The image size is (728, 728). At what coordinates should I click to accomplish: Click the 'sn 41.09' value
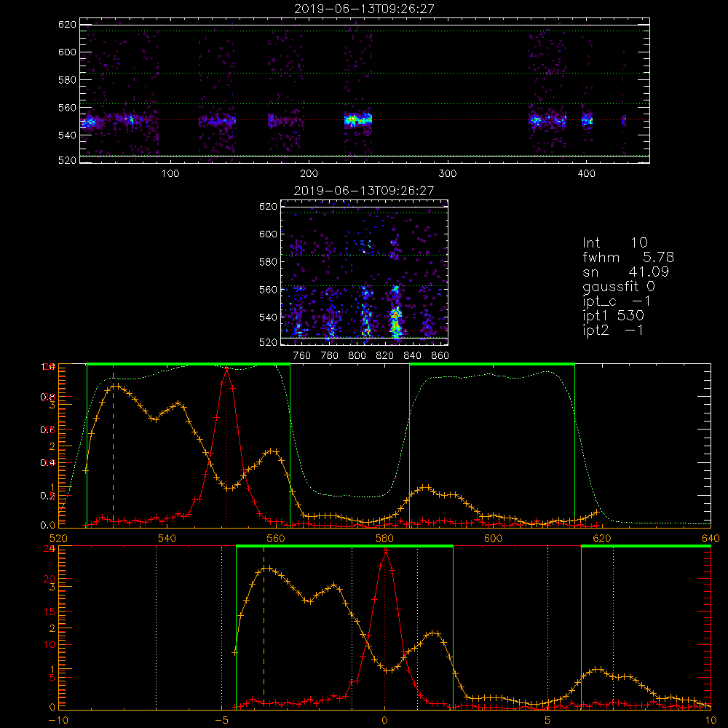pos(625,272)
